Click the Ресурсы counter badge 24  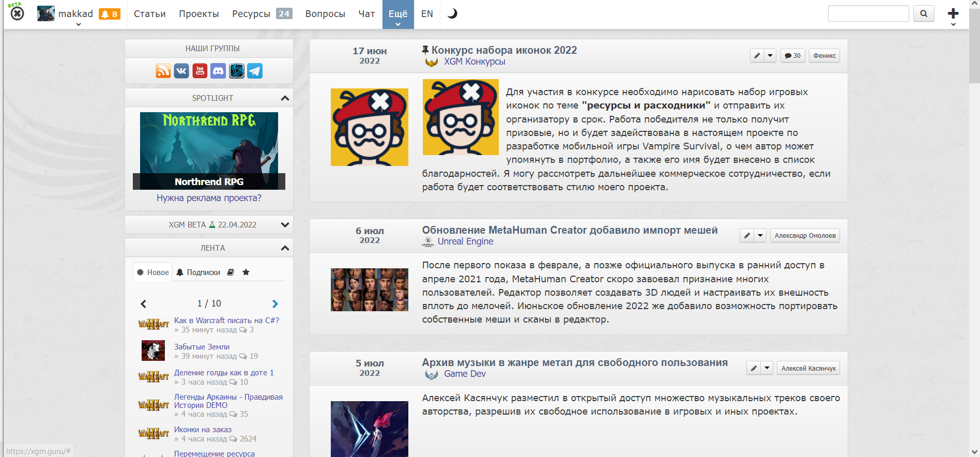(284, 14)
